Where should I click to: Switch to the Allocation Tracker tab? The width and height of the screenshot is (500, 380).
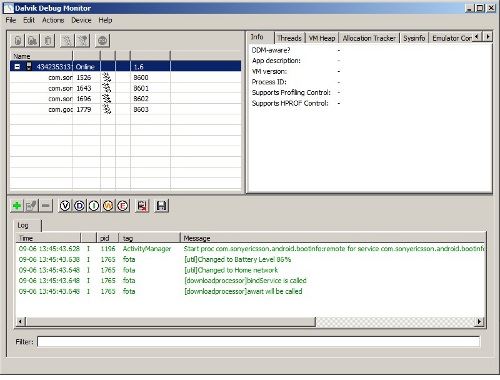coord(369,38)
